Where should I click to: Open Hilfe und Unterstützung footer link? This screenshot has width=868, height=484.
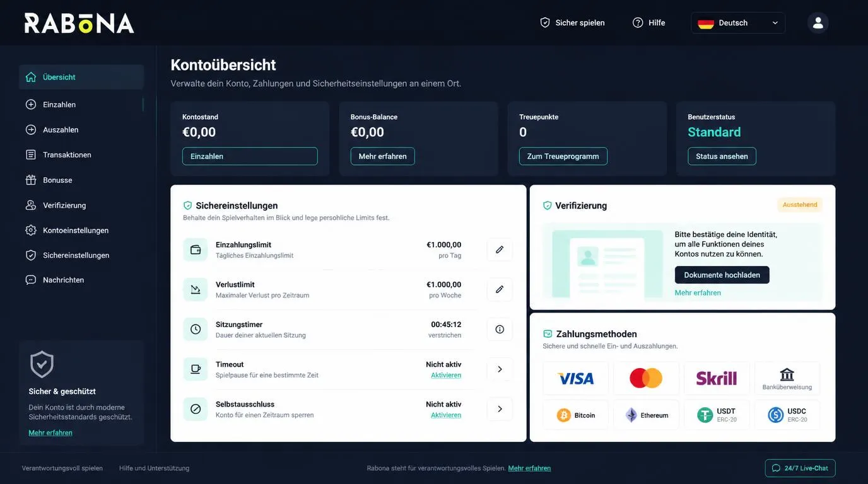pyautogui.click(x=154, y=468)
